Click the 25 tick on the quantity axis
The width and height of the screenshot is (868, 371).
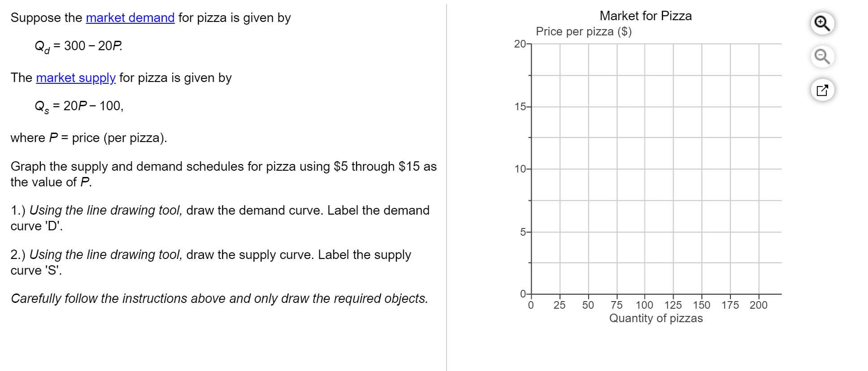click(x=560, y=305)
